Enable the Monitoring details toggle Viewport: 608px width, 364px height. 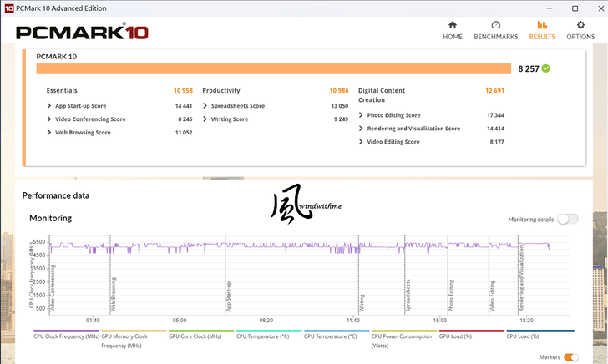(567, 219)
